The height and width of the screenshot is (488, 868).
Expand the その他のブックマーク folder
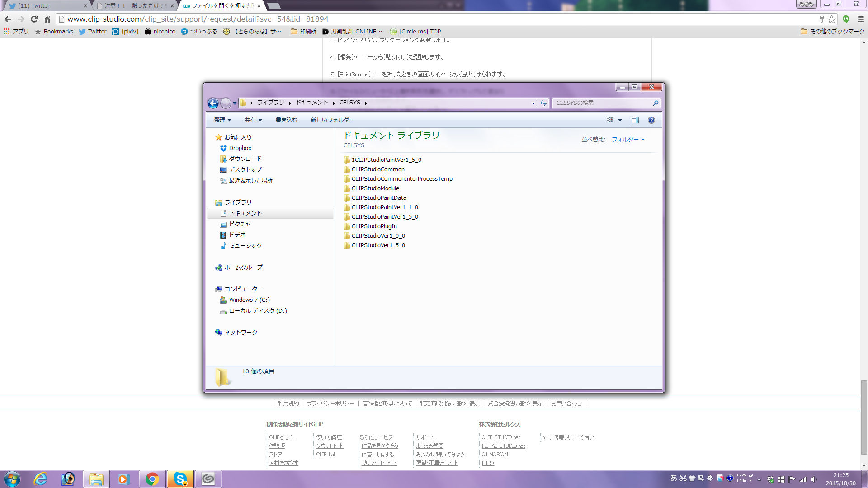[x=832, y=32]
